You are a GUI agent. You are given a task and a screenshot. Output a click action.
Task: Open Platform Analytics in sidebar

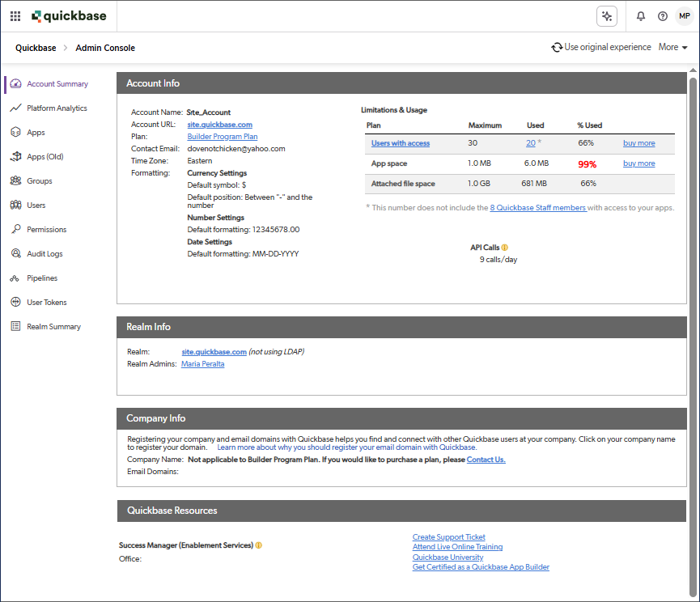point(56,108)
